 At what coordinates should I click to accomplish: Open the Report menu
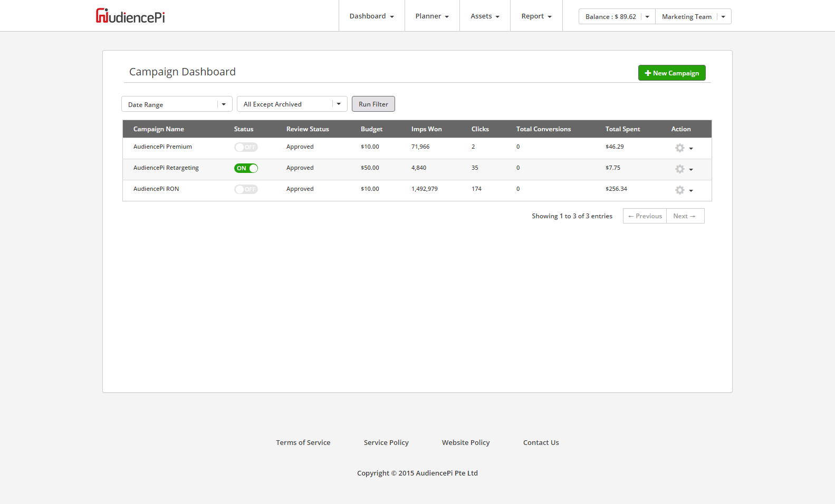pos(536,16)
